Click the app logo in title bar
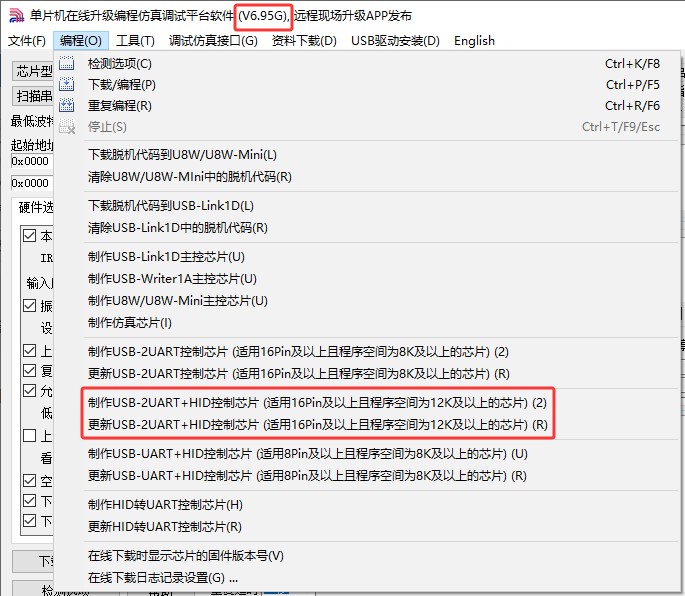The image size is (685, 596). tap(17, 15)
